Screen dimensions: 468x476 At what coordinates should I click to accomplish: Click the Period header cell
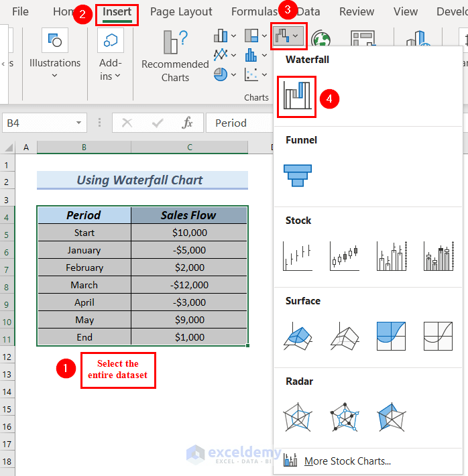[x=84, y=215]
